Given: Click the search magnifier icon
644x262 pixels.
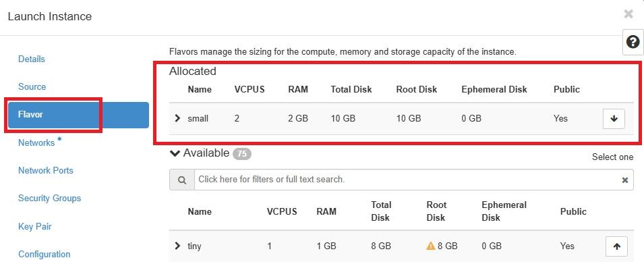Looking at the screenshot, I should coord(182,180).
